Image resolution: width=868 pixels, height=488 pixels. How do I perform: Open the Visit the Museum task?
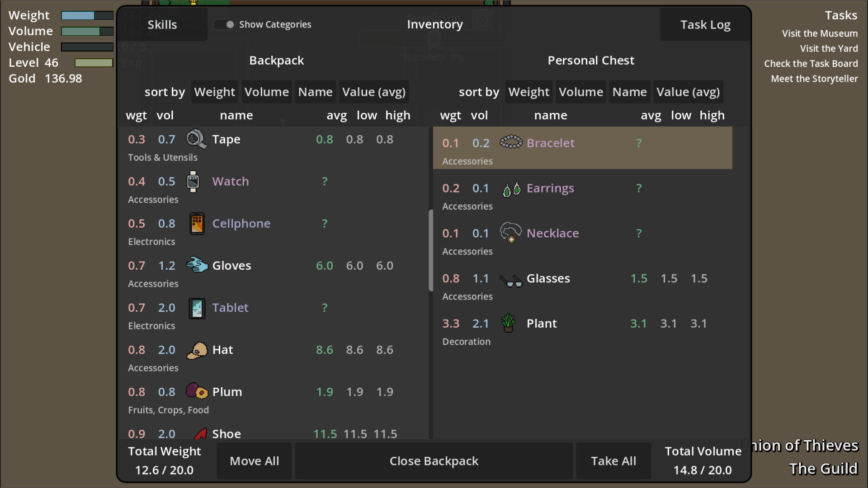tap(819, 33)
